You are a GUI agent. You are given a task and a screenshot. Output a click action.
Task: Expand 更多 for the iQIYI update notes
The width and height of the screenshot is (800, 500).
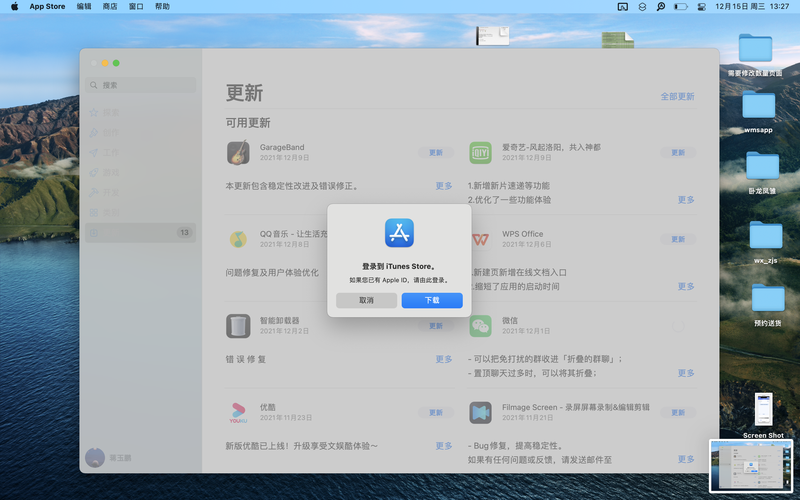686,199
